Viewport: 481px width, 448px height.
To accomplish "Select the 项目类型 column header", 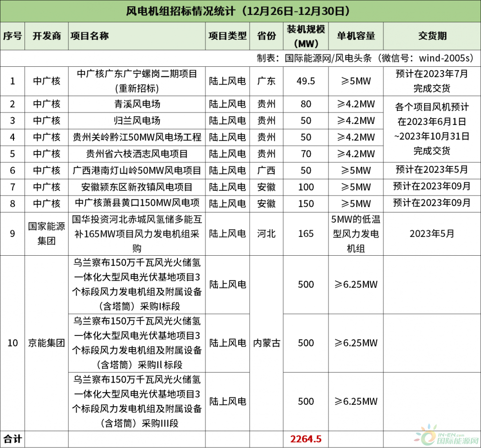I will [x=228, y=36].
